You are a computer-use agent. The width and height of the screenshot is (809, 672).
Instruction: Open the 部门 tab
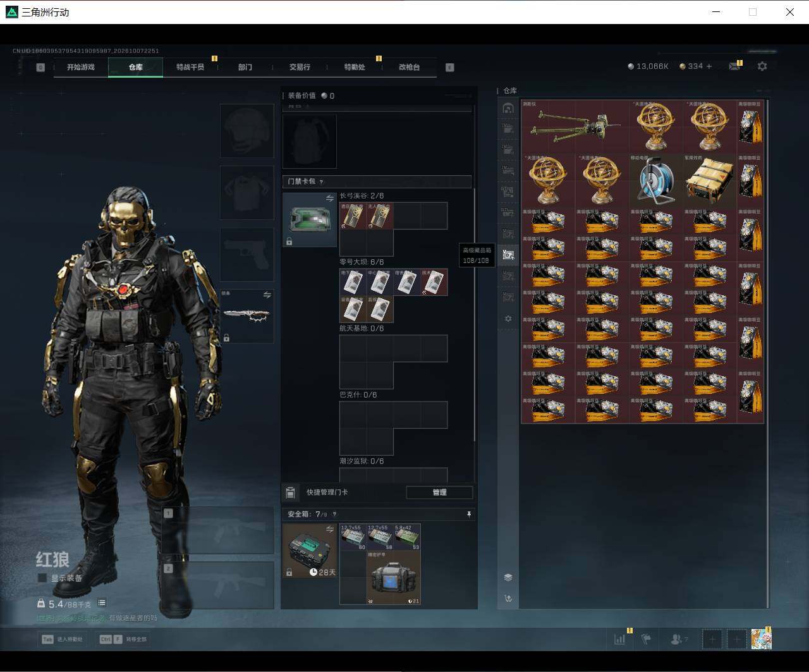pyautogui.click(x=245, y=67)
